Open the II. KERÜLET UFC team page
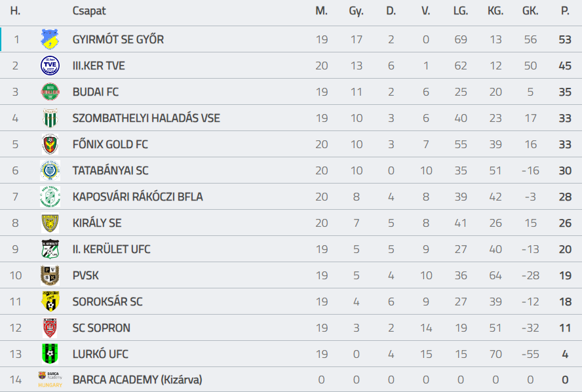The width and height of the screenshot is (582, 392). [111, 249]
